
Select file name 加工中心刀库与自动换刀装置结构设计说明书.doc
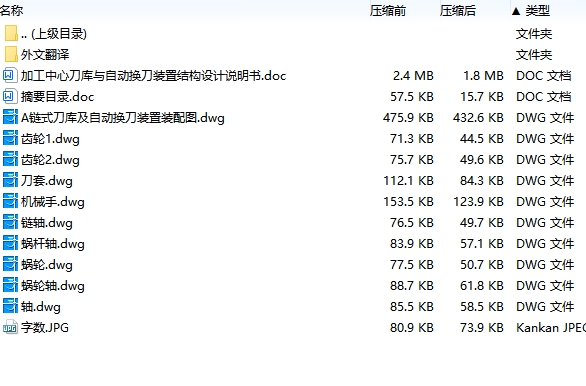153,75
